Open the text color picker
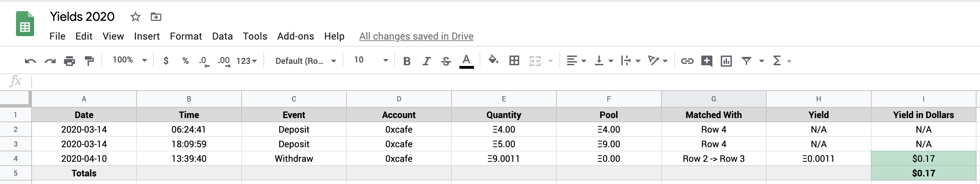The image size is (980, 184). (466, 61)
